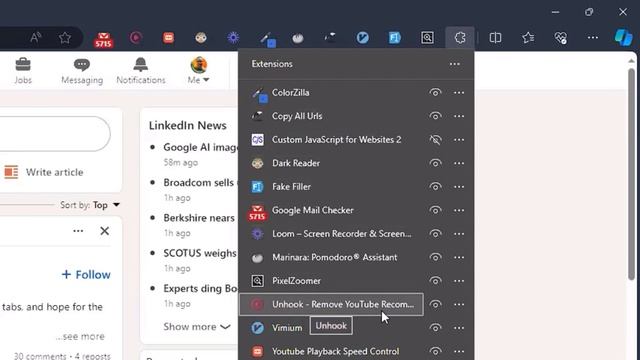Dismiss the feed post with X
This screenshot has height=360, width=640.
(x=104, y=231)
